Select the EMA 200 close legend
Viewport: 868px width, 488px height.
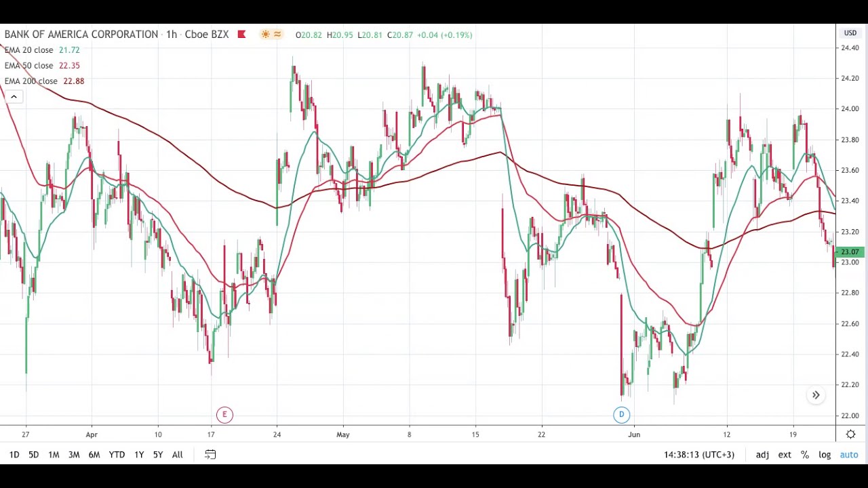point(31,81)
